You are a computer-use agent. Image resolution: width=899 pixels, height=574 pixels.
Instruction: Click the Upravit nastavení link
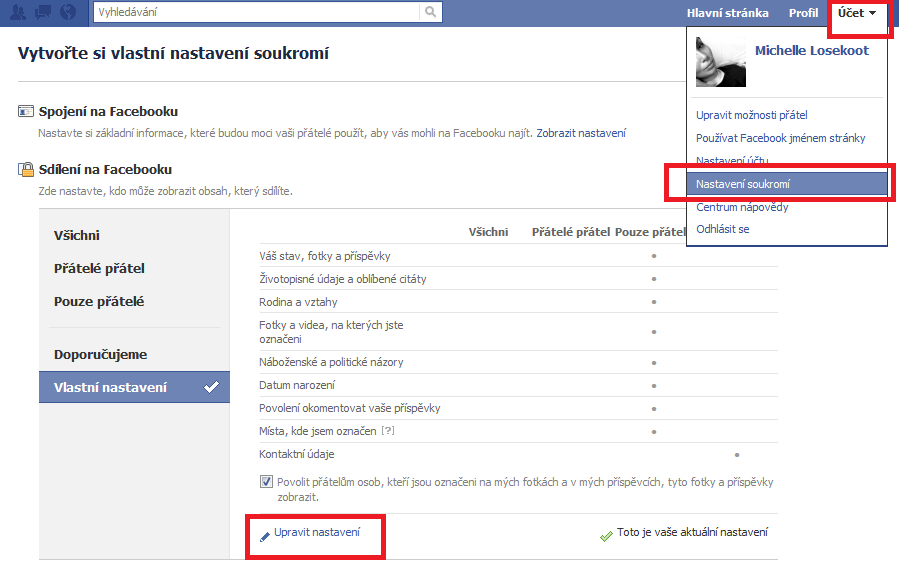tap(317, 532)
